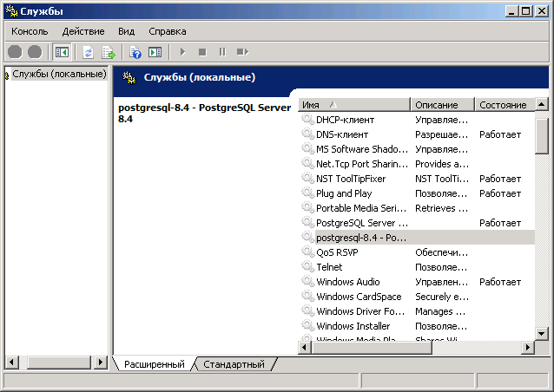Select the Windows CardSpace service name
The height and width of the screenshot is (392, 554).
359,297
